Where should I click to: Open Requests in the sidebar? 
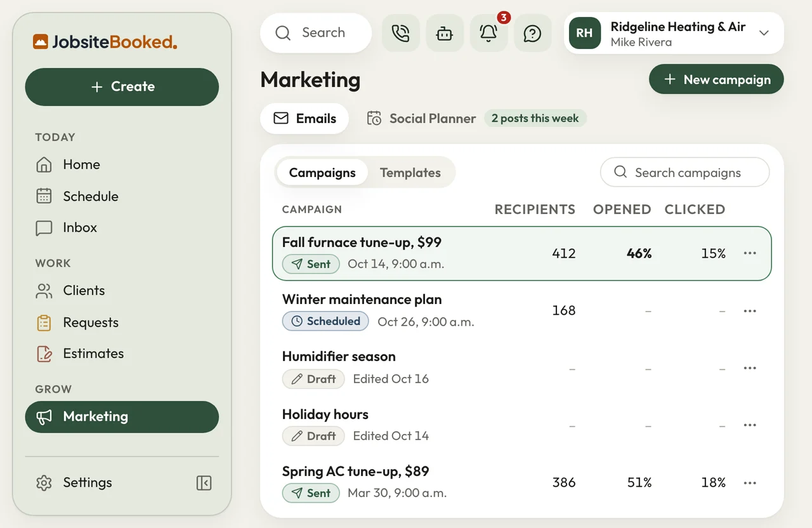point(122,322)
